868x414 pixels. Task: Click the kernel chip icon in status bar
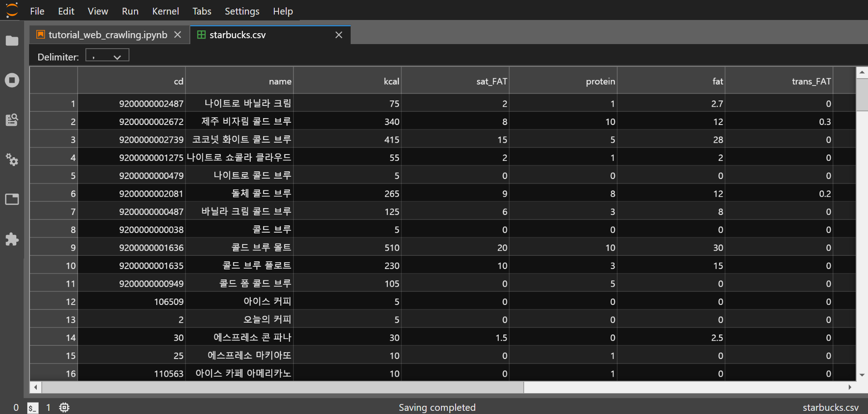64,408
